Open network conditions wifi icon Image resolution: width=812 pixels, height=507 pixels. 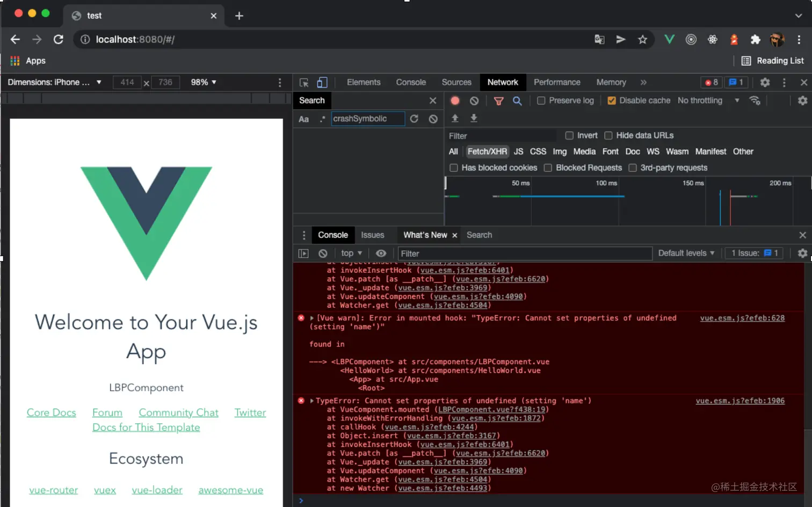click(755, 100)
